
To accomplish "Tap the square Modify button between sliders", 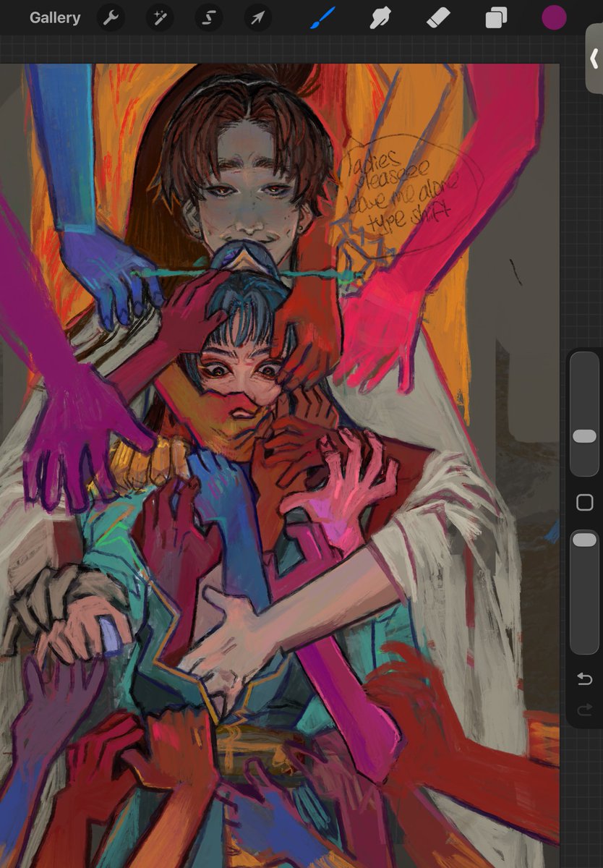I will point(584,503).
